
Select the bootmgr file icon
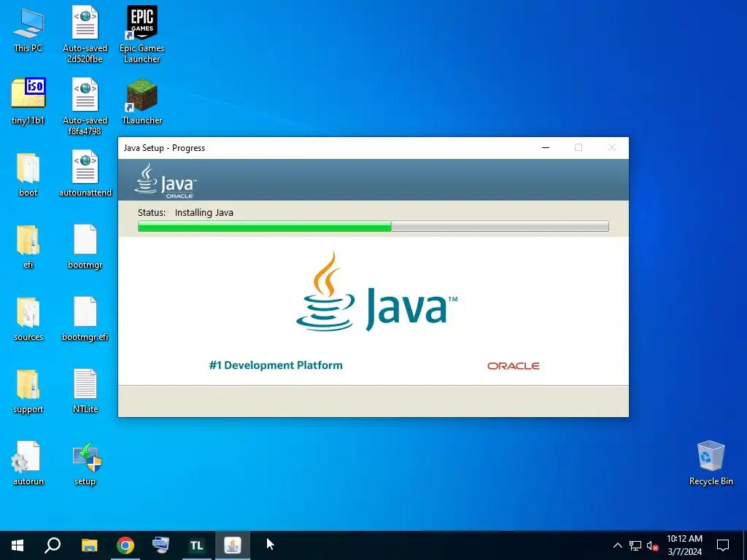coord(85,246)
